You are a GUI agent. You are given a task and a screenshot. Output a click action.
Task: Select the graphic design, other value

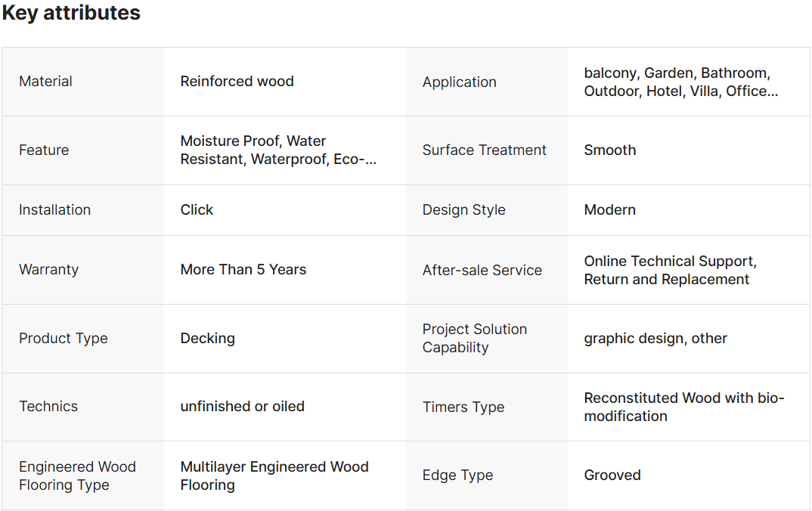click(x=655, y=339)
